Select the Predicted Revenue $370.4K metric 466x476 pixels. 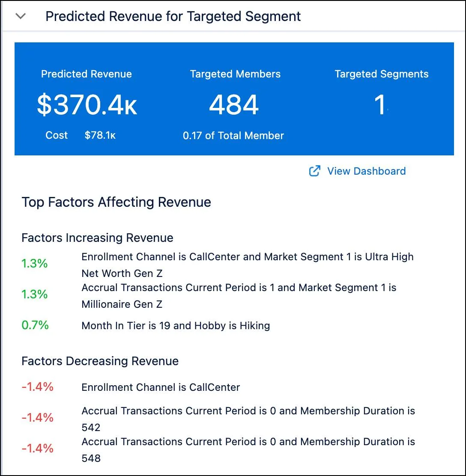click(87, 104)
